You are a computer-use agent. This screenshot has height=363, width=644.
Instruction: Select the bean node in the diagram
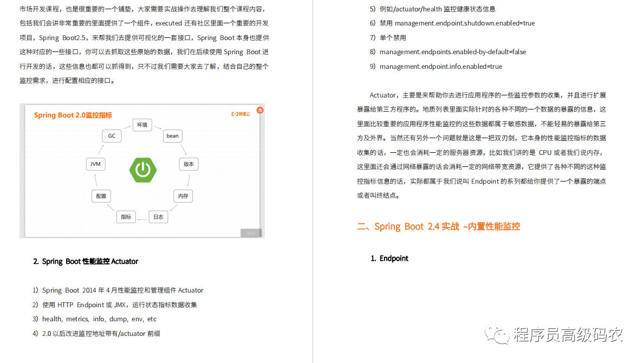tap(172, 136)
